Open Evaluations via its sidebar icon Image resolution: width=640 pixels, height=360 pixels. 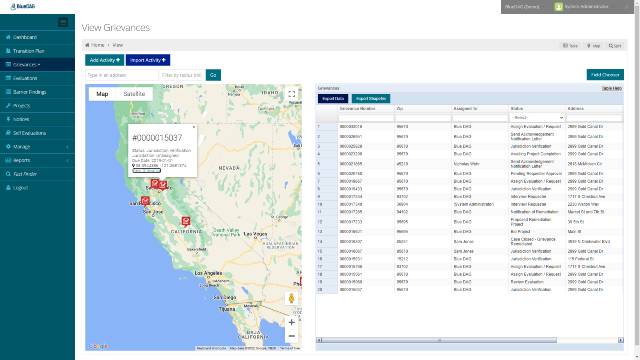point(8,78)
